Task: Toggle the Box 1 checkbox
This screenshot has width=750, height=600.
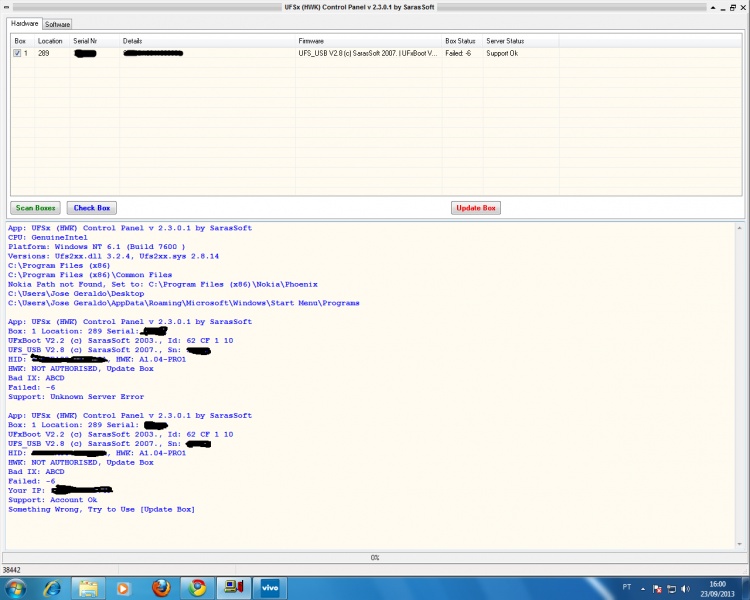Action: [x=17, y=53]
